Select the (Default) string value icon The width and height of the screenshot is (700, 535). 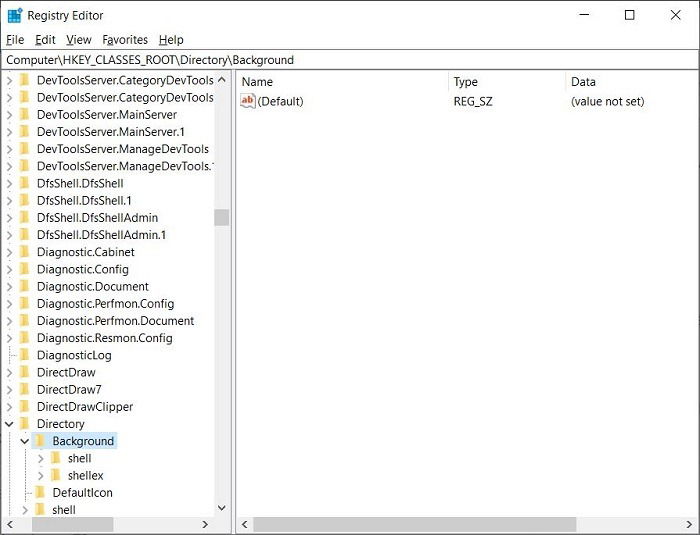(x=247, y=101)
